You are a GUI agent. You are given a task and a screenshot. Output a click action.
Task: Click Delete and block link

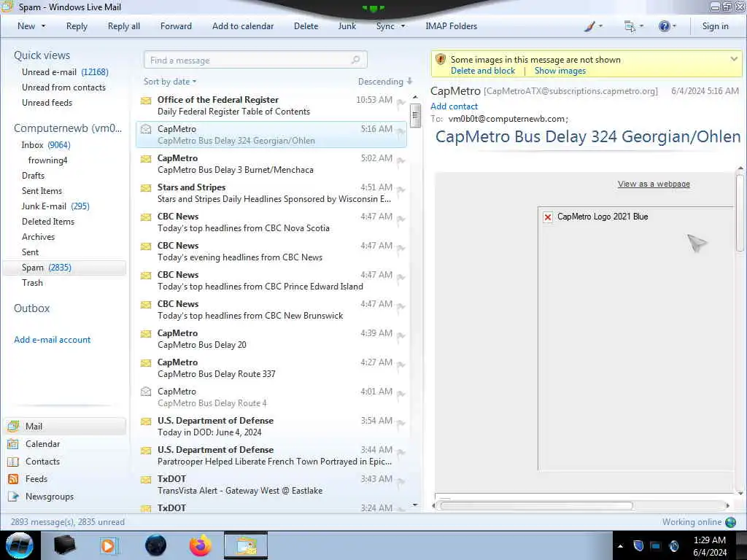click(x=483, y=71)
